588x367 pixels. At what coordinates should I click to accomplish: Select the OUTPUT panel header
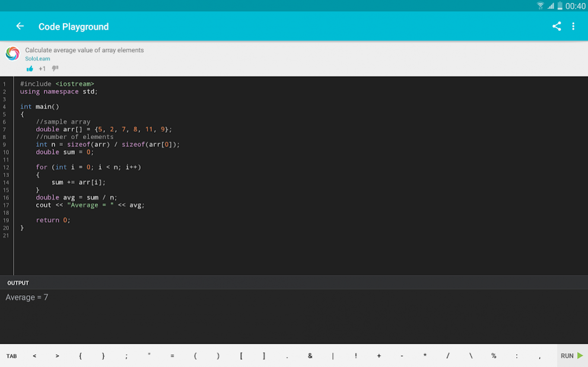18,283
